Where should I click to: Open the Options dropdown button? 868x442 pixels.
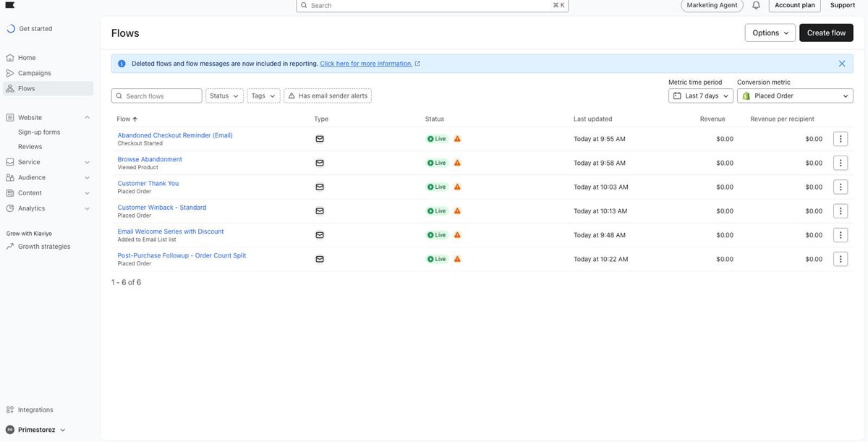click(770, 33)
